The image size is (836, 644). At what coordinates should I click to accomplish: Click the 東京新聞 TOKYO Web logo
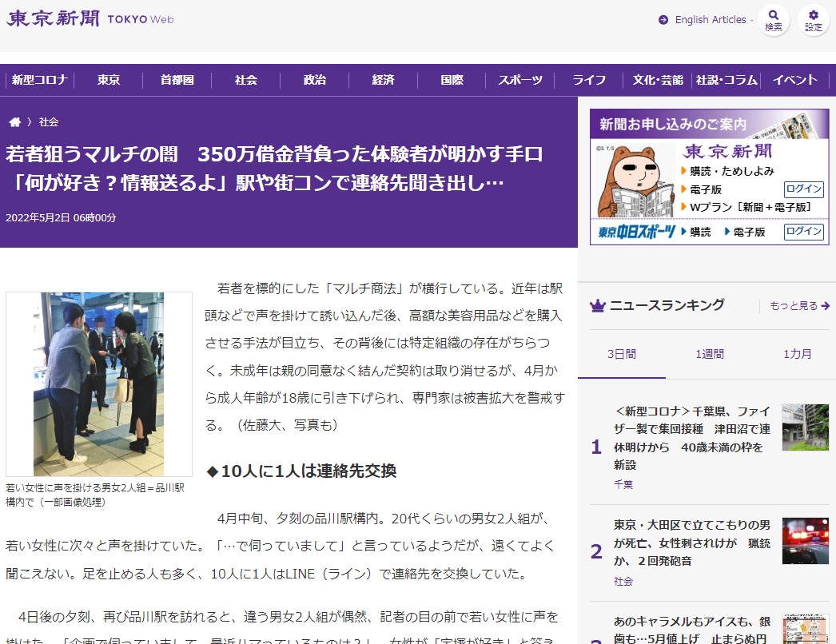click(90, 18)
